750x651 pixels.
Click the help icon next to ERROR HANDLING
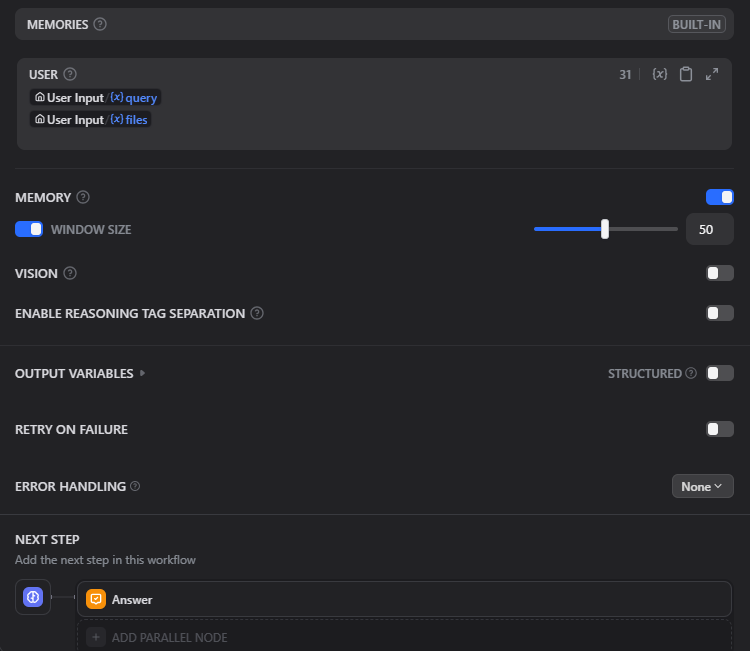(135, 487)
